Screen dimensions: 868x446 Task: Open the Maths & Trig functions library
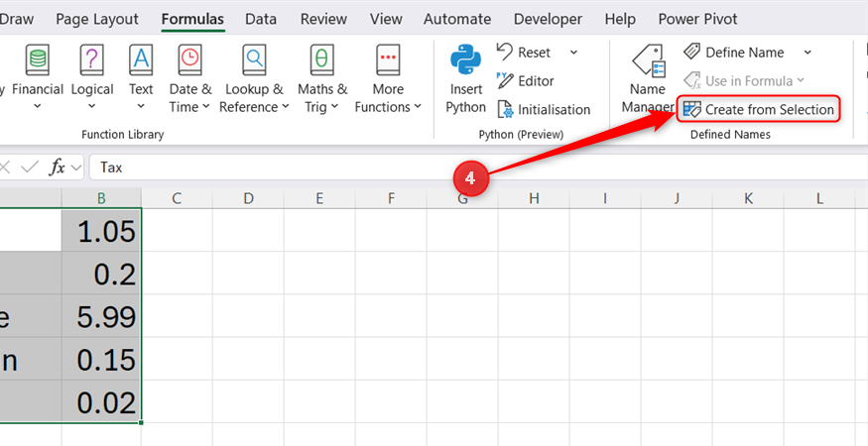click(x=322, y=77)
